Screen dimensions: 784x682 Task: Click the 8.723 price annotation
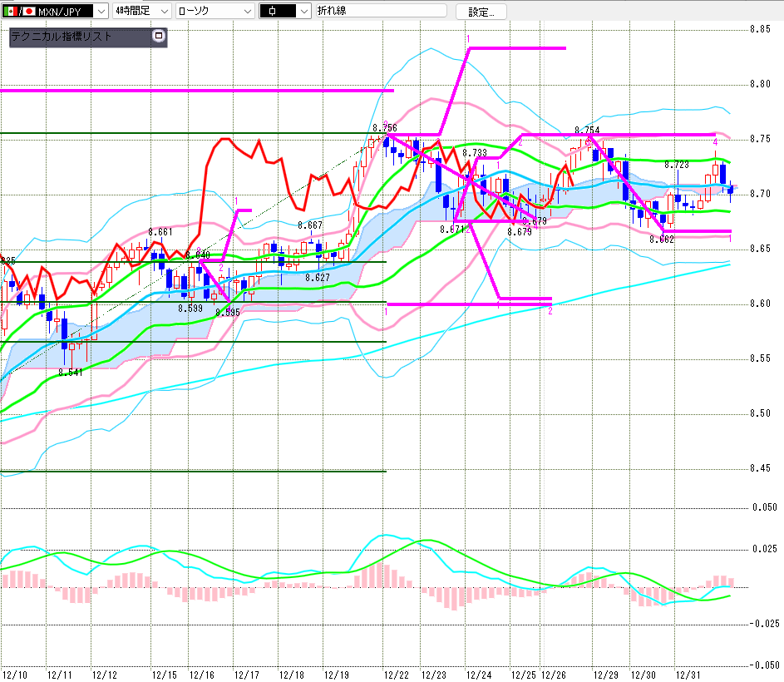tap(676, 166)
